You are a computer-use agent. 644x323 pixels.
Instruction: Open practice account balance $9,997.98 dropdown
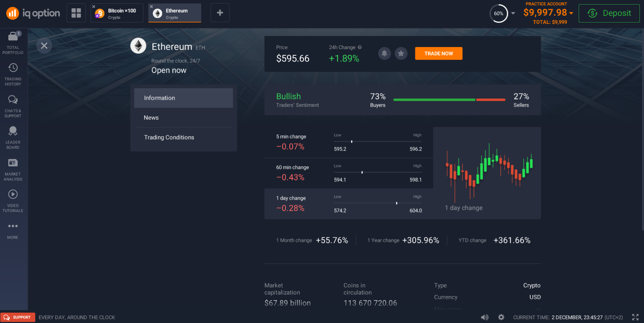(548, 13)
